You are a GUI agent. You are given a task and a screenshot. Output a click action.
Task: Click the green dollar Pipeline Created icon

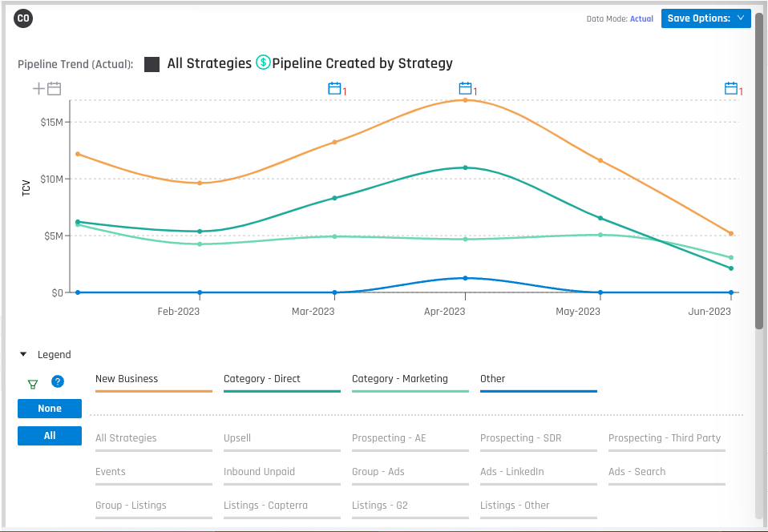[263, 62]
